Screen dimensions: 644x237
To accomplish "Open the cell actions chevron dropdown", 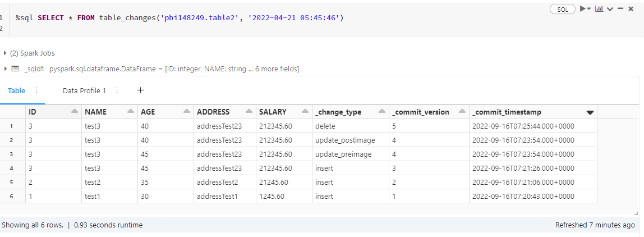I will pos(610,9).
